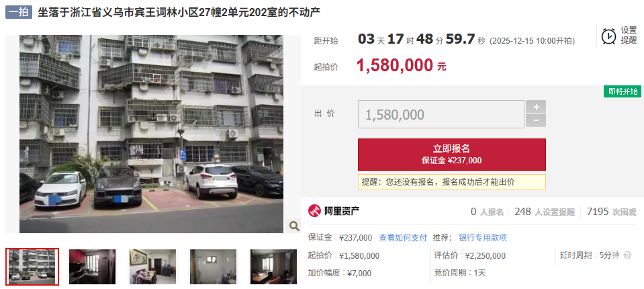Click the 设置提醒 text label
Screen dimensions: 644x289
(629, 36)
